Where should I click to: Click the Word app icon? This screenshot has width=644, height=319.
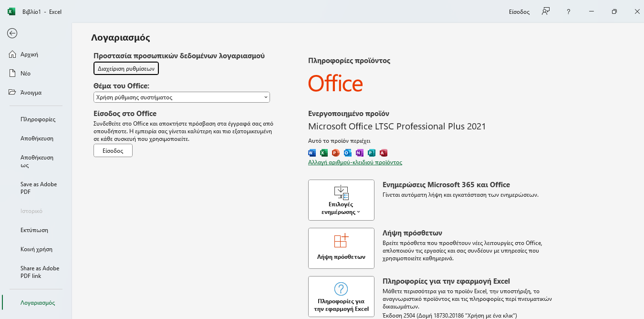click(312, 153)
